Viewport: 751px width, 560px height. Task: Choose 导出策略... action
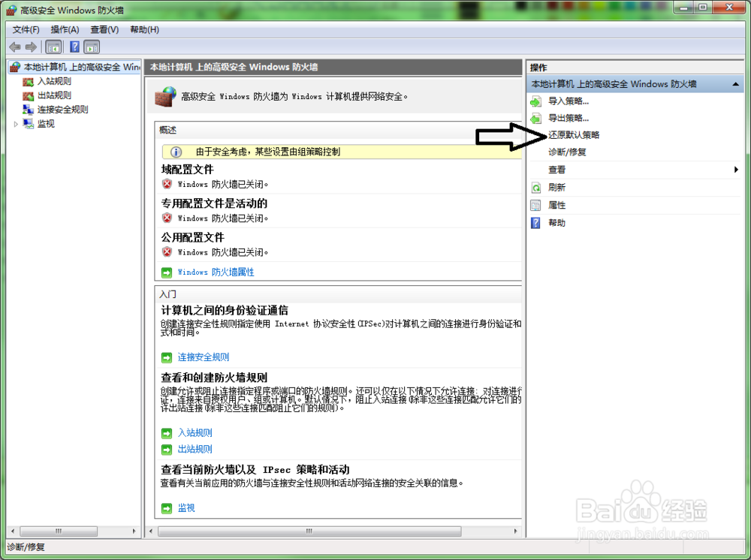[x=569, y=118]
